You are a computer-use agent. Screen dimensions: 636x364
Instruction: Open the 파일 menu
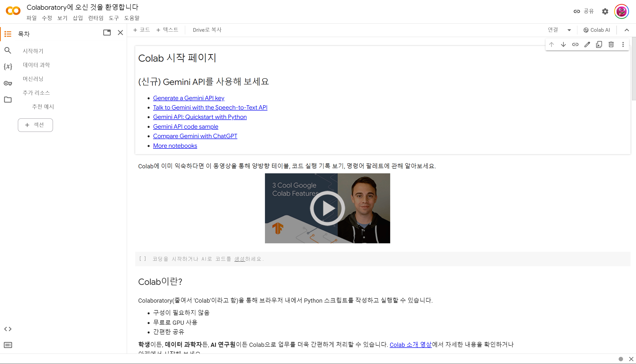click(x=31, y=18)
